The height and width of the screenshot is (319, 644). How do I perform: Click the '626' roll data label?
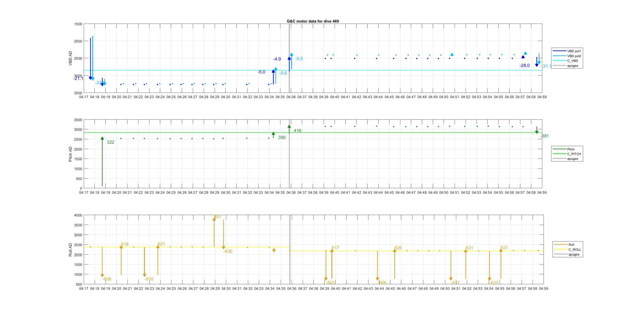pyautogui.click(x=398, y=248)
